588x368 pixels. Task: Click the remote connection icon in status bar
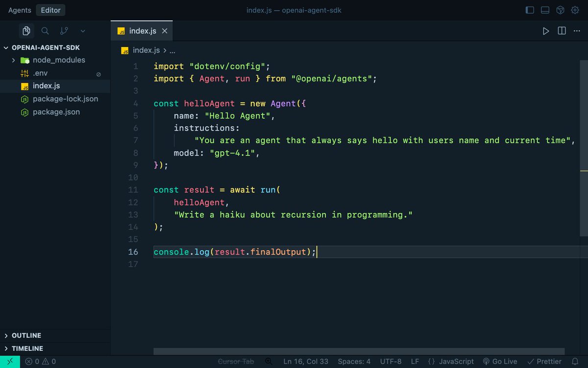[10, 361]
